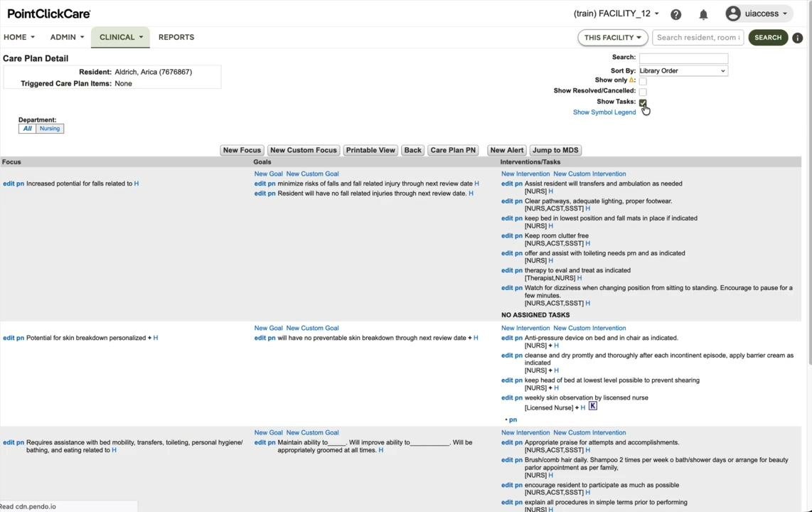The height and width of the screenshot is (512, 812).
Task: Open the Sort By Library Order dropdown
Action: (683, 71)
